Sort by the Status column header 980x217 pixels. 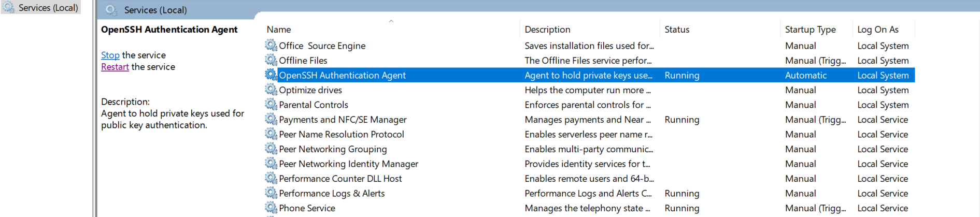click(x=720, y=30)
